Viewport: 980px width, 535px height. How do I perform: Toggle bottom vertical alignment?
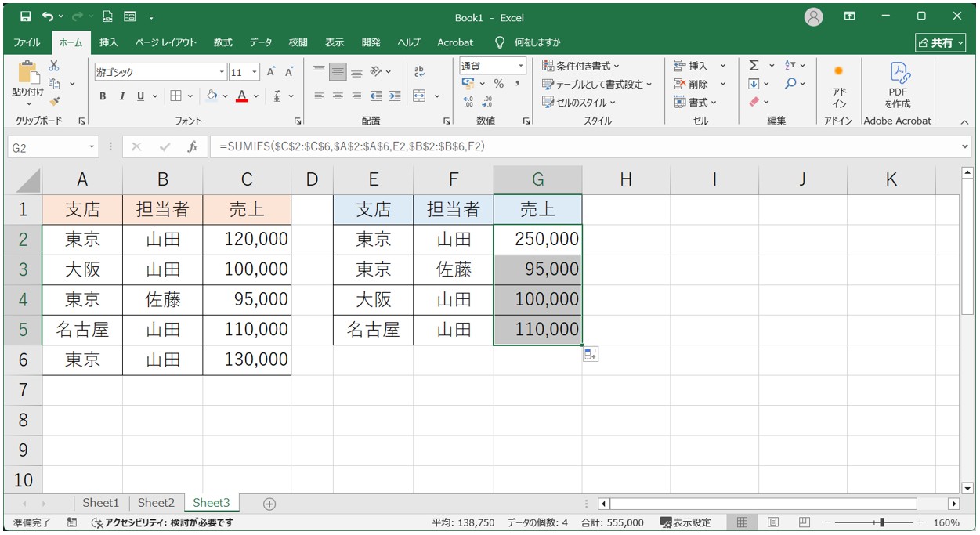pyautogui.click(x=356, y=72)
